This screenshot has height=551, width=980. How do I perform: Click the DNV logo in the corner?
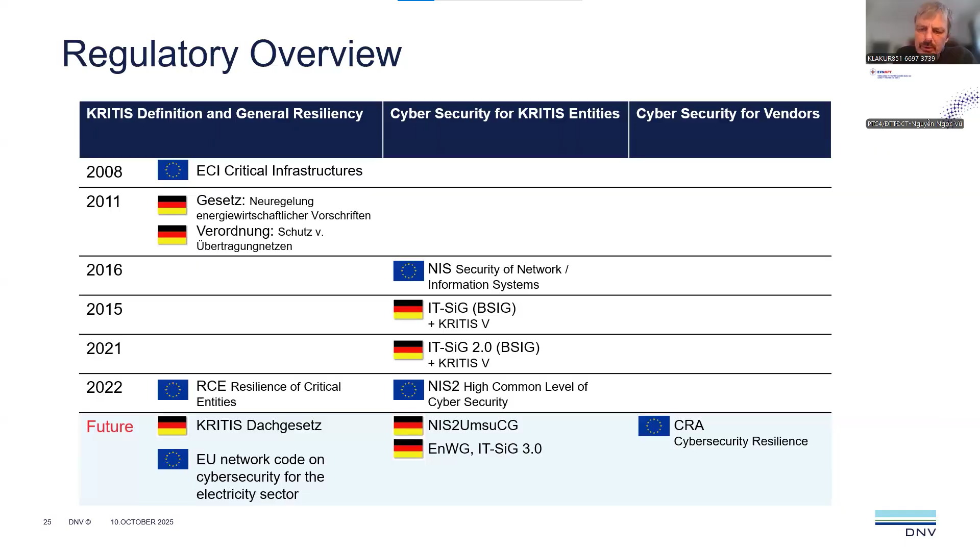tap(905, 523)
